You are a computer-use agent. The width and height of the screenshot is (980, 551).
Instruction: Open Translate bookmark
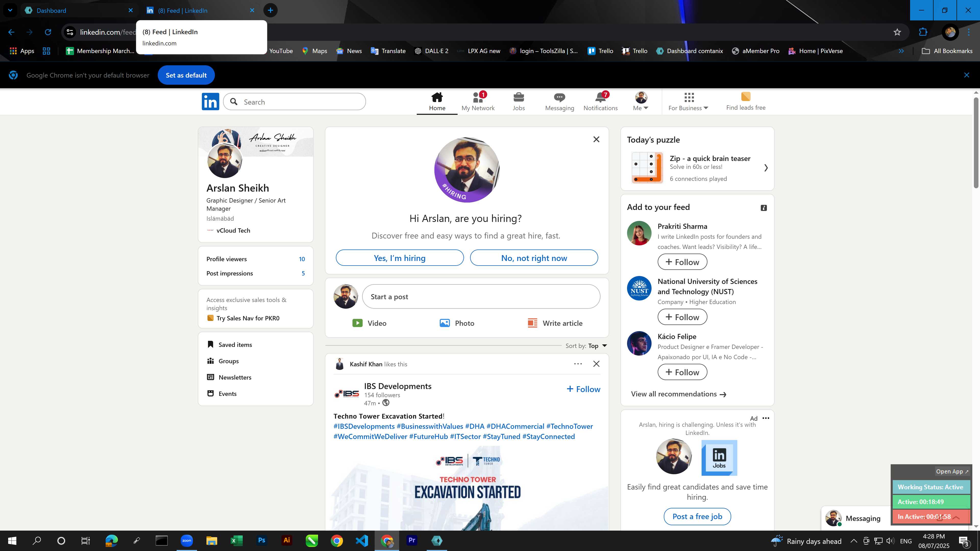coord(388,51)
